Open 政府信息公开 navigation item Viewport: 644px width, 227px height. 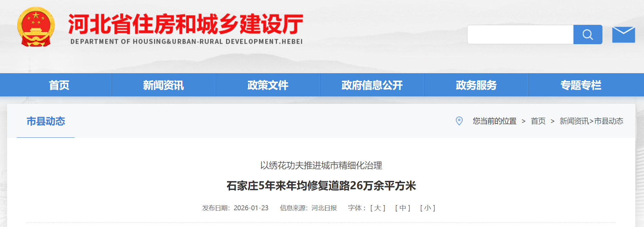pyautogui.click(x=372, y=85)
